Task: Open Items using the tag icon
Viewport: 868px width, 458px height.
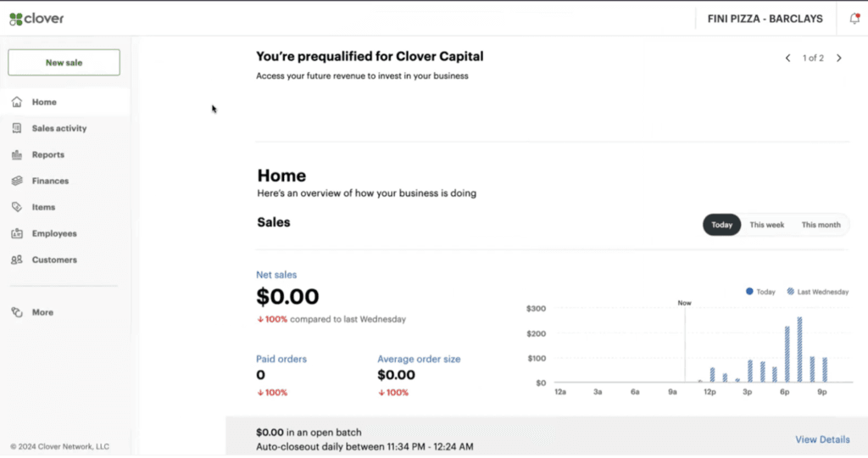Action: pyautogui.click(x=16, y=208)
